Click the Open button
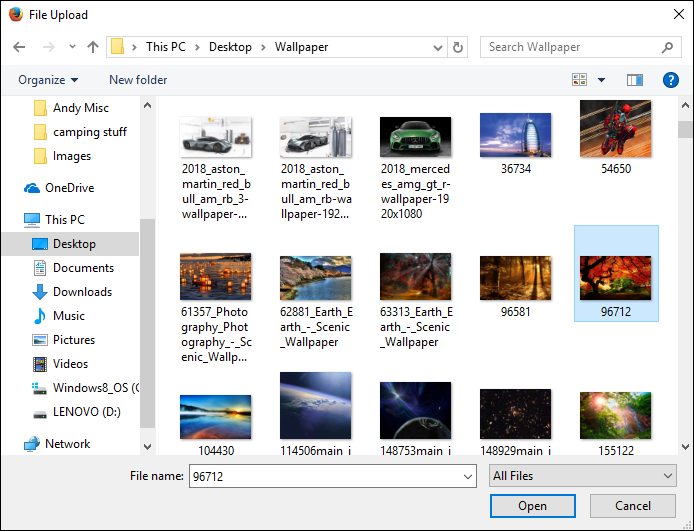 [532, 506]
